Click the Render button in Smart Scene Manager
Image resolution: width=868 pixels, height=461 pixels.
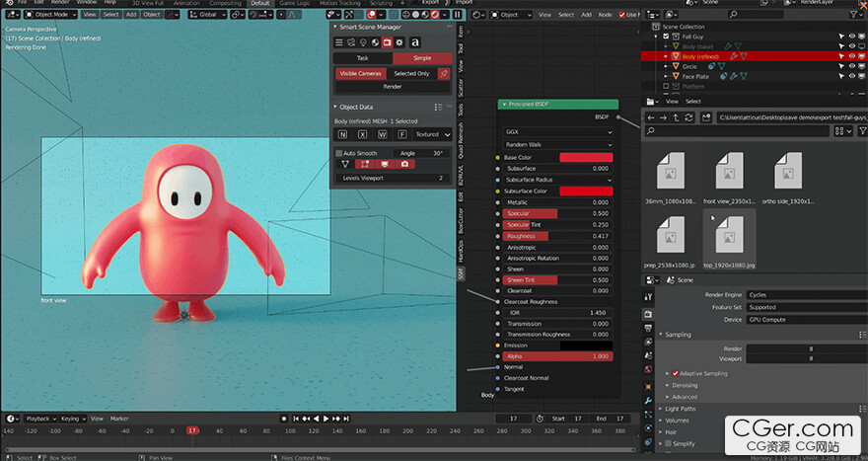point(393,87)
